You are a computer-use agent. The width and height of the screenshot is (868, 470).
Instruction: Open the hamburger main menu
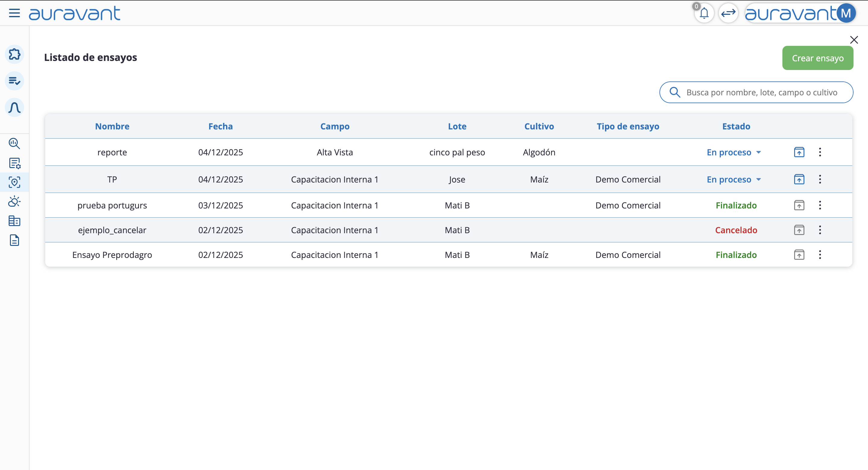click(x=14, y=13)
